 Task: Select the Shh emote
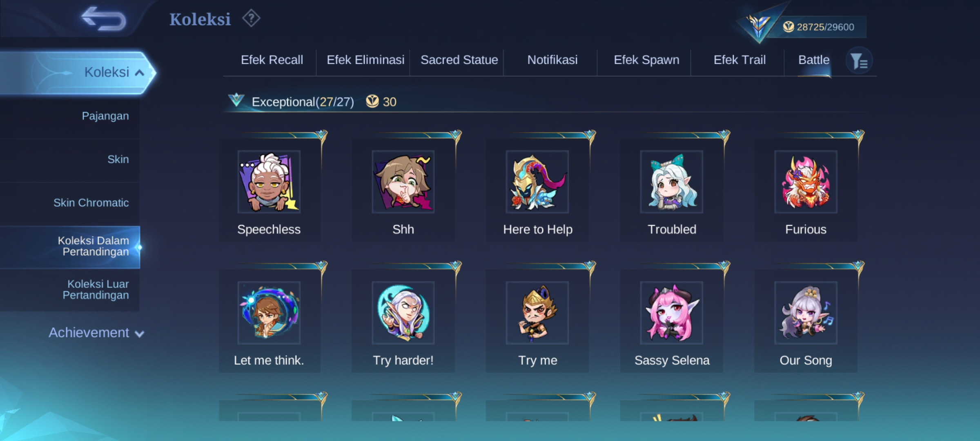click(403, 190)
